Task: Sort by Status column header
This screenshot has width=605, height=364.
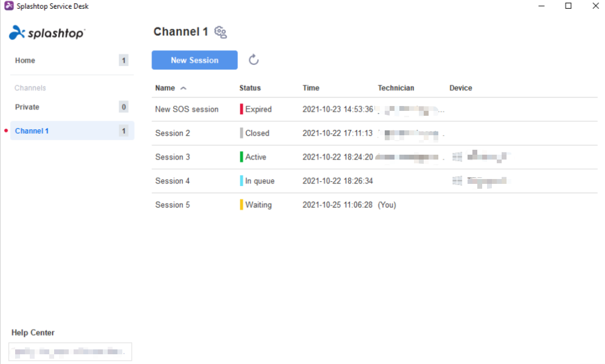Action: pos(250,88)
